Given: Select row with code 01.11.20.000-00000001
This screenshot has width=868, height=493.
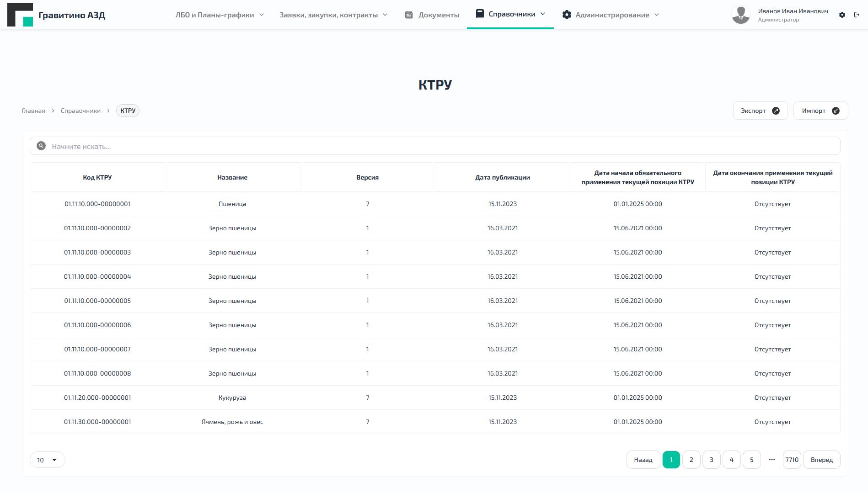Looking at the screenshot, I should pyautogui.click(x=97, y=398).
